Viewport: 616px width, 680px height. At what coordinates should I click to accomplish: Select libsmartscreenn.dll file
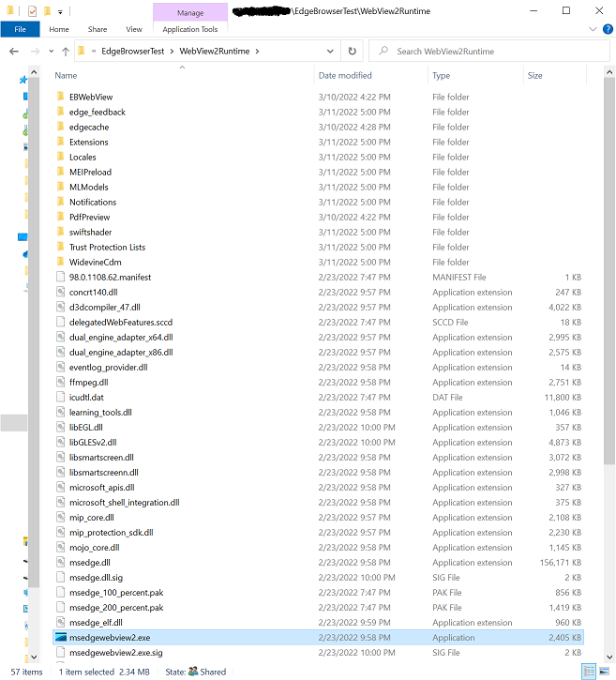(104, 473)
